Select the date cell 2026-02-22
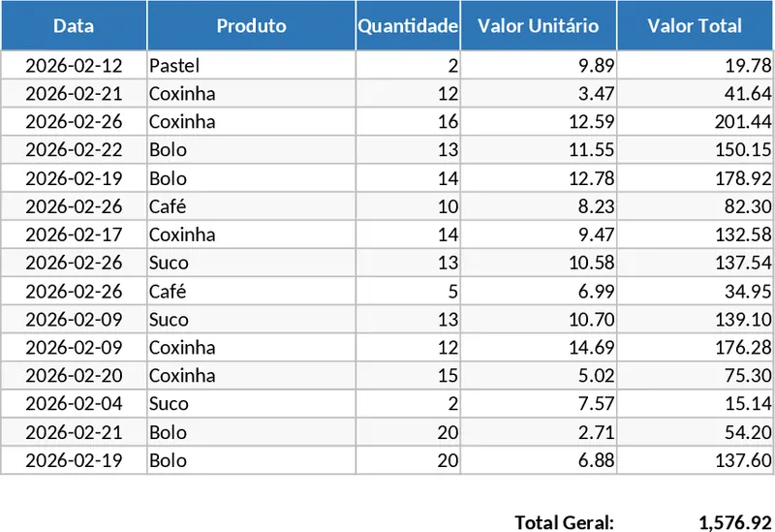775x532 pixels. [74, 150]
